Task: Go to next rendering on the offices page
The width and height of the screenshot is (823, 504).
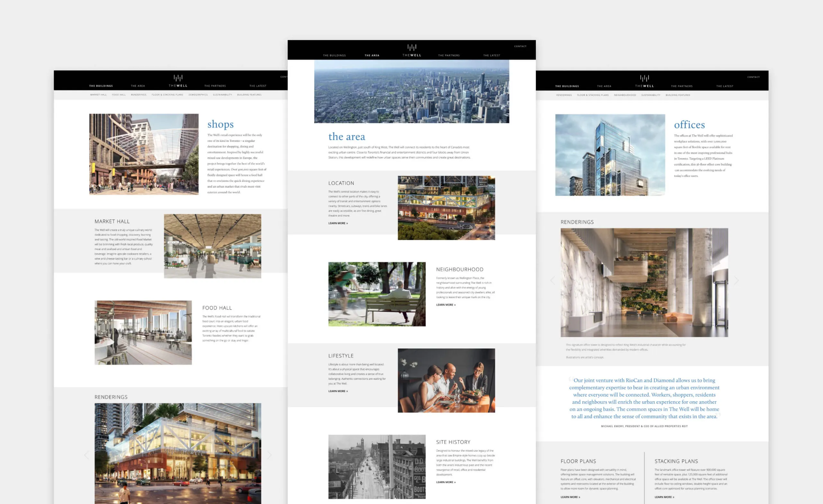Action: pyautogui.click(x=736, y=280)
